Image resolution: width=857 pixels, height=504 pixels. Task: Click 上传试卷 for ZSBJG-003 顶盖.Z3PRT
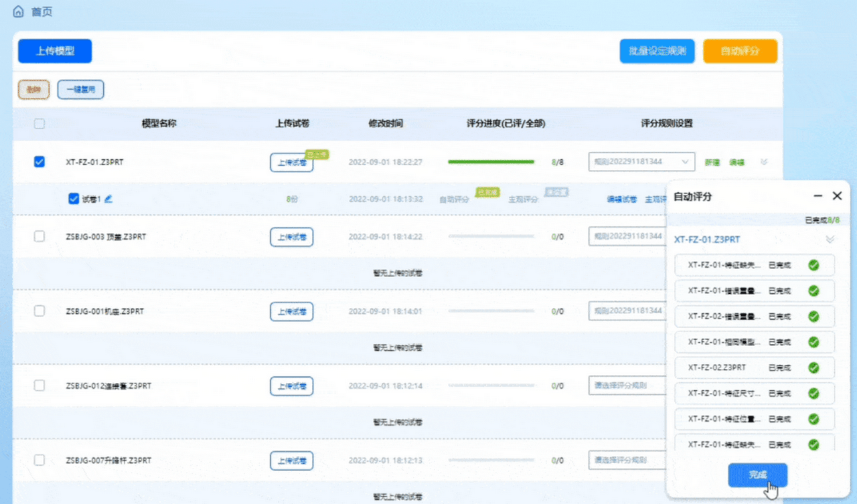coord(292,236)
